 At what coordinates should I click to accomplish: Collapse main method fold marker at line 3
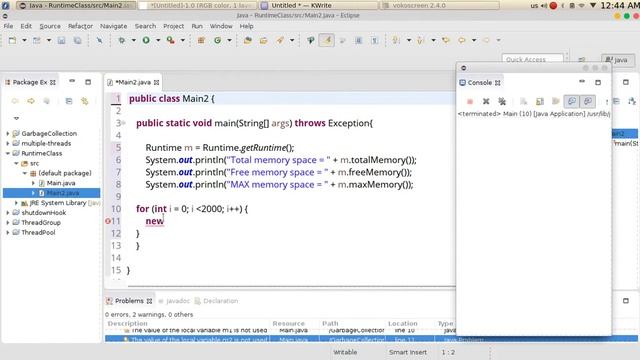[124, 123]
